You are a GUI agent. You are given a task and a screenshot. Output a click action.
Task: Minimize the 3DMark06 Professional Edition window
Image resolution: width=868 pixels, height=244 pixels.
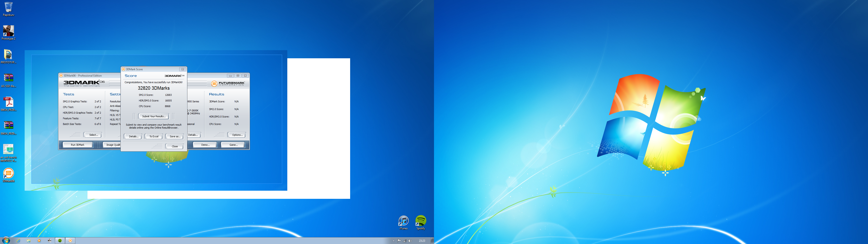(230, 75)
